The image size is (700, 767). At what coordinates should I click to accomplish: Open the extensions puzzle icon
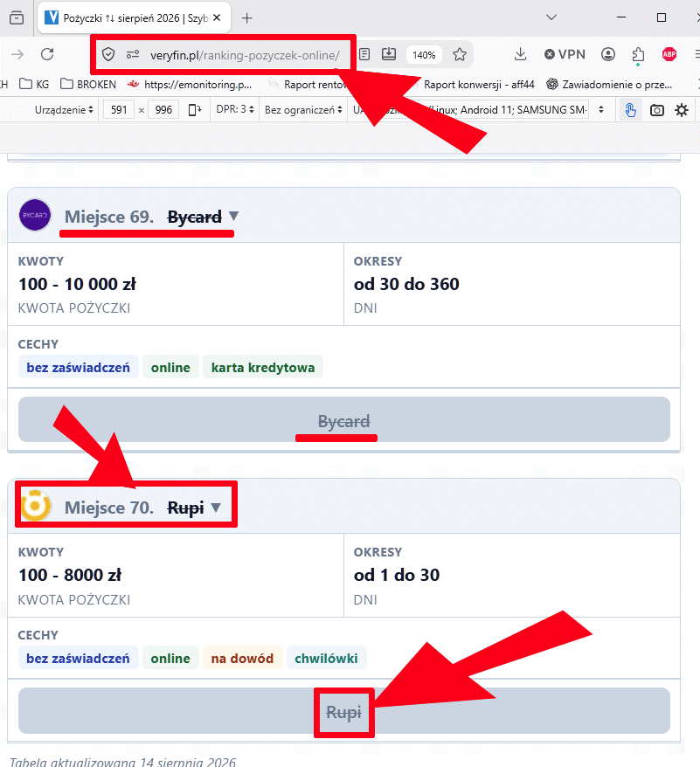click(x=638, y=55)
